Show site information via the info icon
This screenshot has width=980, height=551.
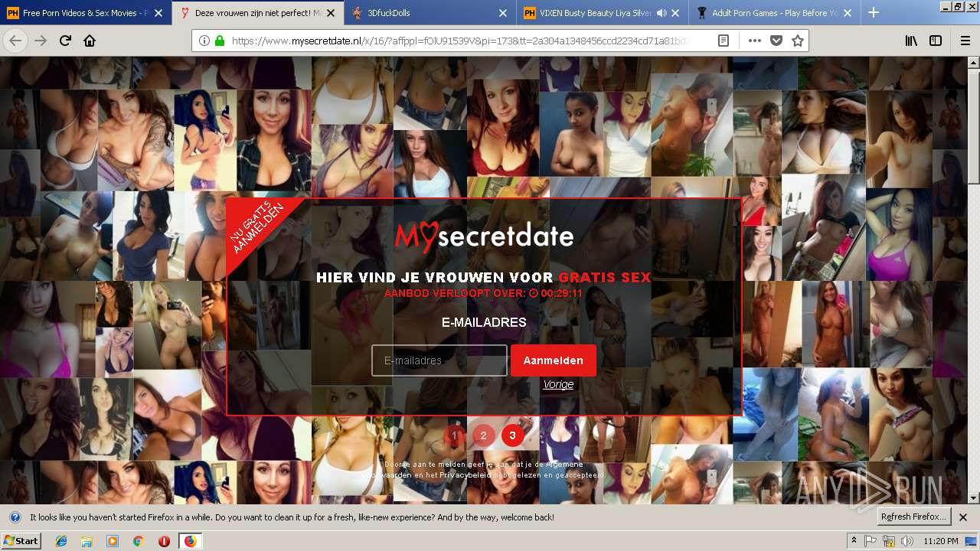pos(204,41)
